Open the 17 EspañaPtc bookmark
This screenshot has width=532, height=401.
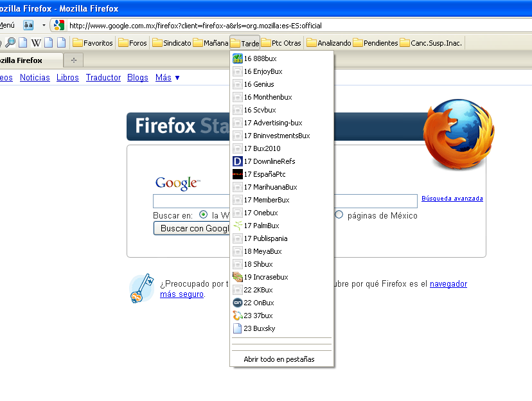tap(281, 174)
